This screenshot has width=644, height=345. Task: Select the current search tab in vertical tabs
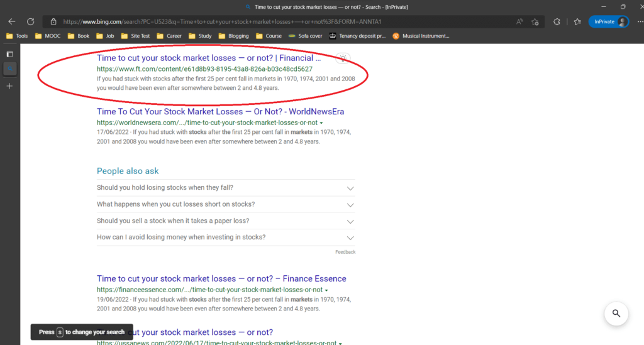click(x=10, y=69)
